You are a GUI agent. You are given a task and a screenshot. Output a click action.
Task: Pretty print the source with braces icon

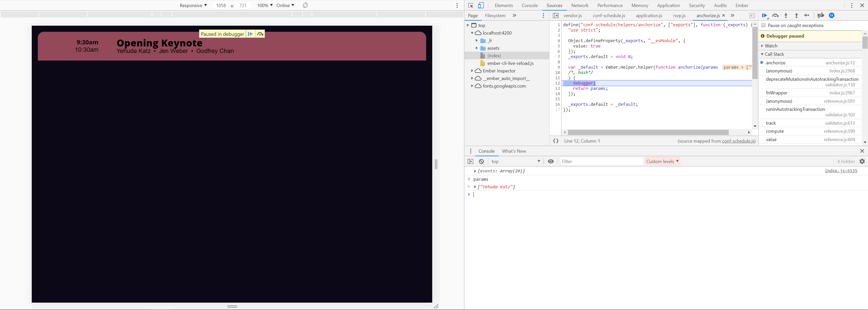pos(556,141)
